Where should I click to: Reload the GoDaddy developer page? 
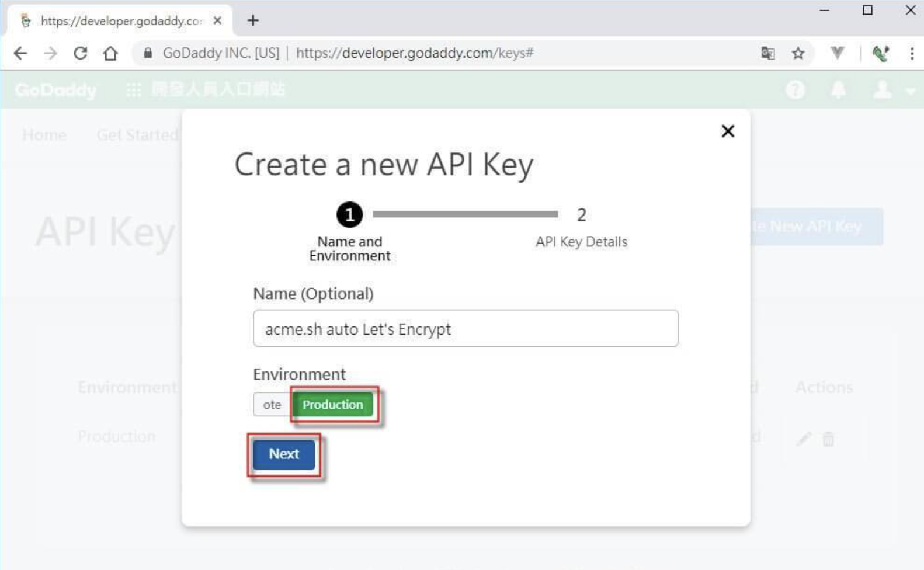[x=81, y=53]
